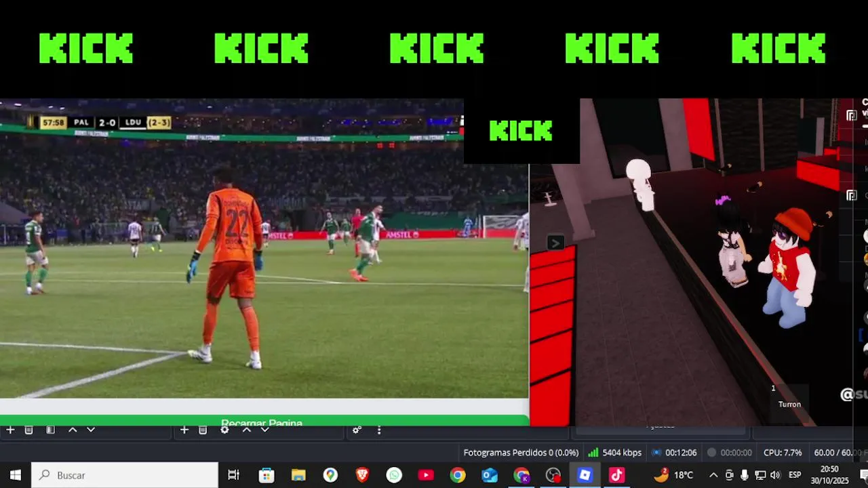
Task: Open the Windows Start menu
Action: (x=16, y=475)
